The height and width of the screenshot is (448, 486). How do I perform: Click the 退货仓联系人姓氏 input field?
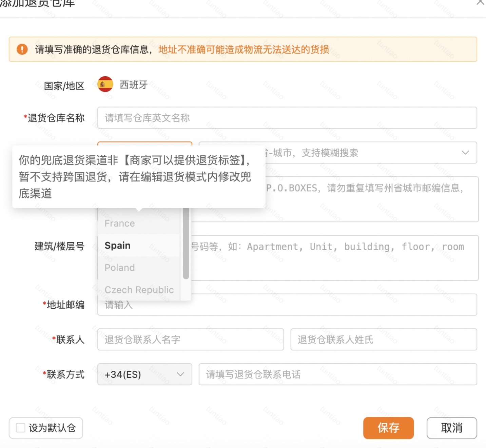(384, 340)
